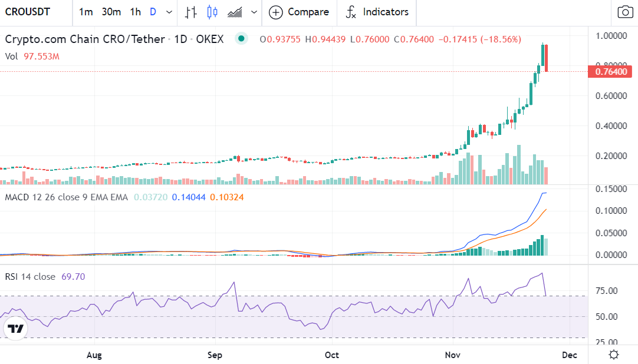This screenshot has height=364, width=638.
Task: Select the D daily timeframe
Action: pyautogui.click(x=153, y=12)
